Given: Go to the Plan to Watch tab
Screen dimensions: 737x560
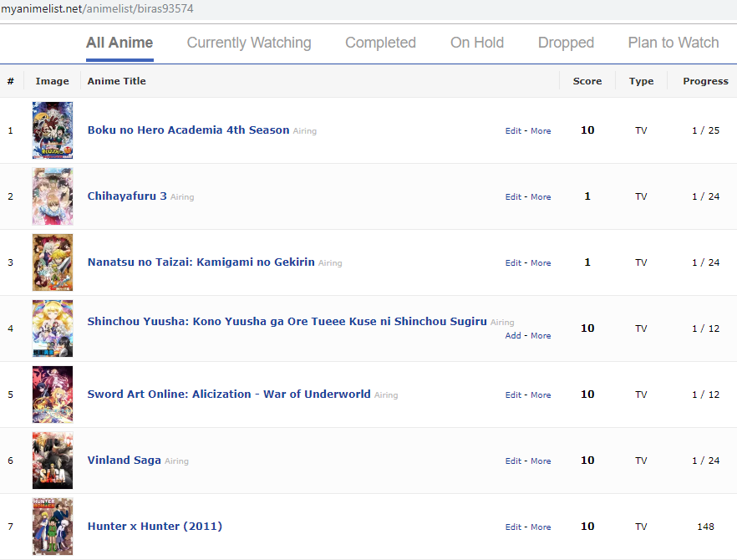Looking at the screenshot, I should 673,43.
